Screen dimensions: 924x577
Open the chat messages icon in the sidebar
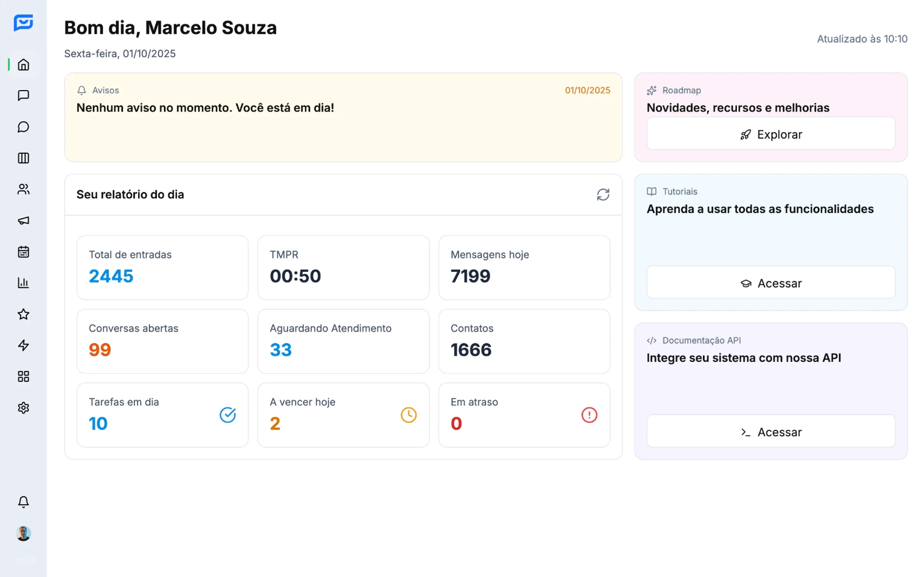click(23, 95)
